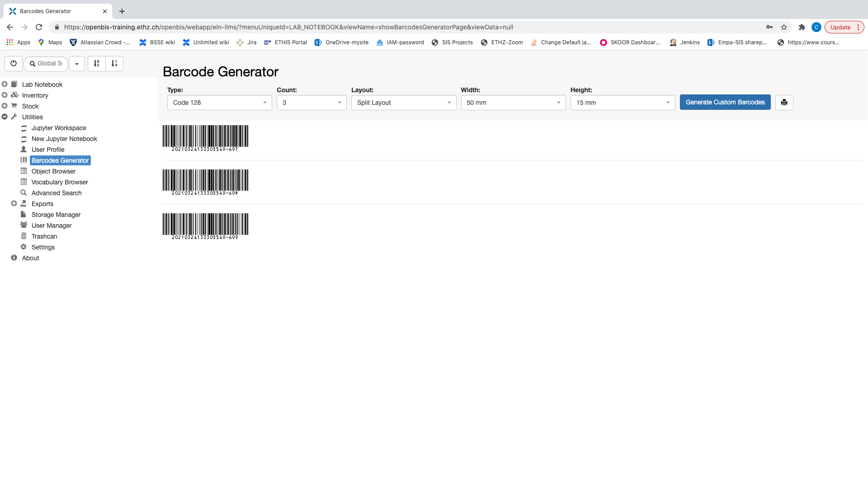Open Stock in sidebar
The width and height of the screenshot is (868, 488).
click(x=30, y=106)
